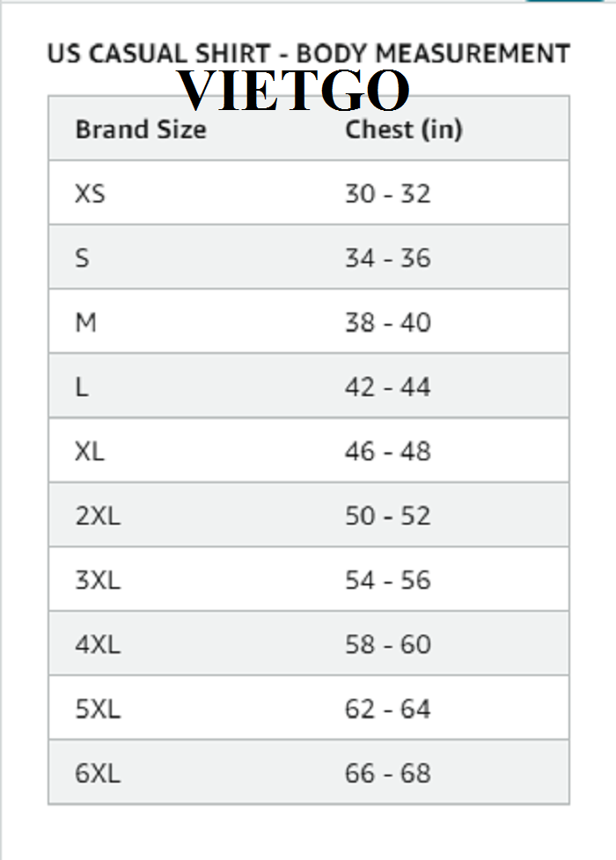The width and height of the screenshot is (616, 860).
Task: Click the VIETGO watermark text
Action: pos(294,90)
